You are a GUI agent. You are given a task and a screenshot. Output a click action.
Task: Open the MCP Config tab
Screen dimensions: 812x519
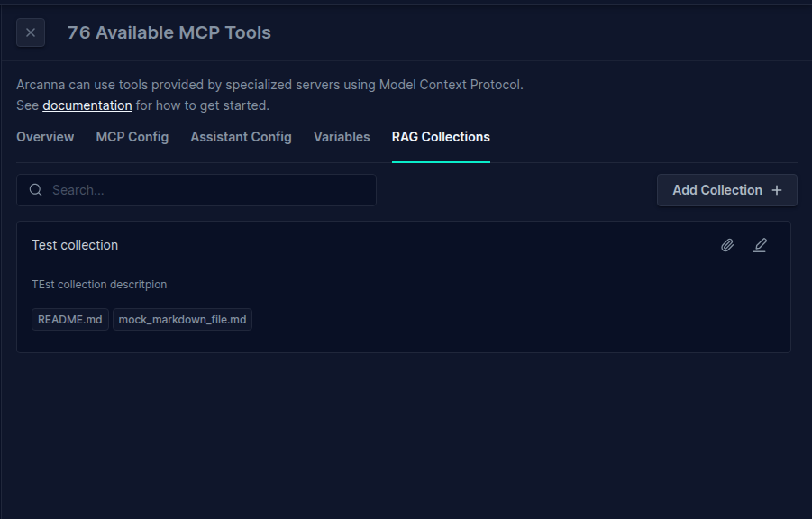click(132, 137)
